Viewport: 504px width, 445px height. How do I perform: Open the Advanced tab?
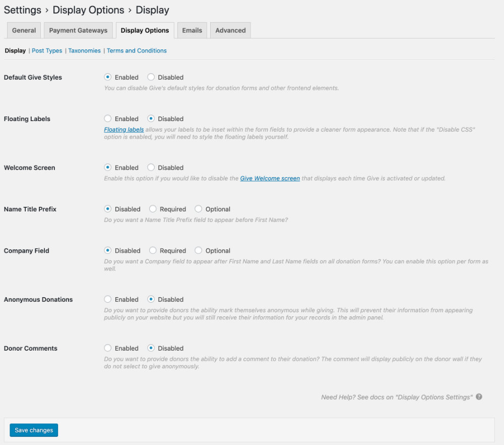tap(230, 30)
